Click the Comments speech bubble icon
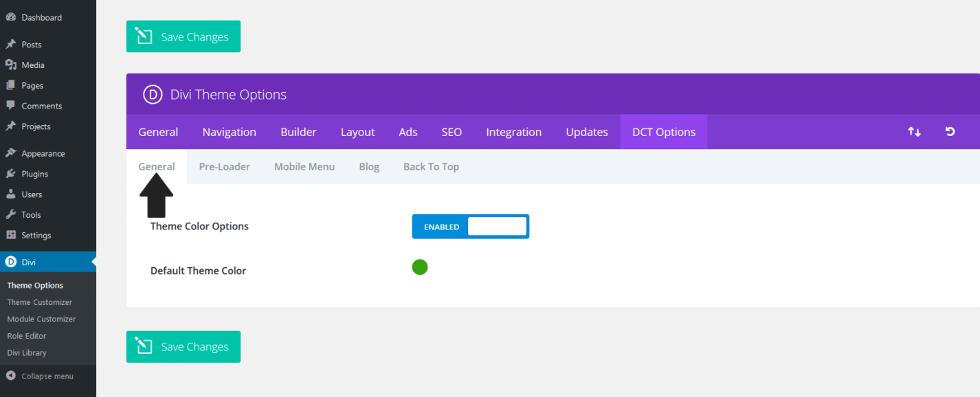980x397 pixels. (10, 106)
